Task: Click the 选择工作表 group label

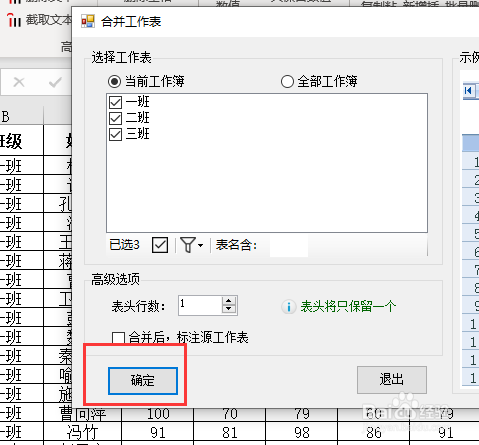Action: pyautogui.click(x=121, y=58)
